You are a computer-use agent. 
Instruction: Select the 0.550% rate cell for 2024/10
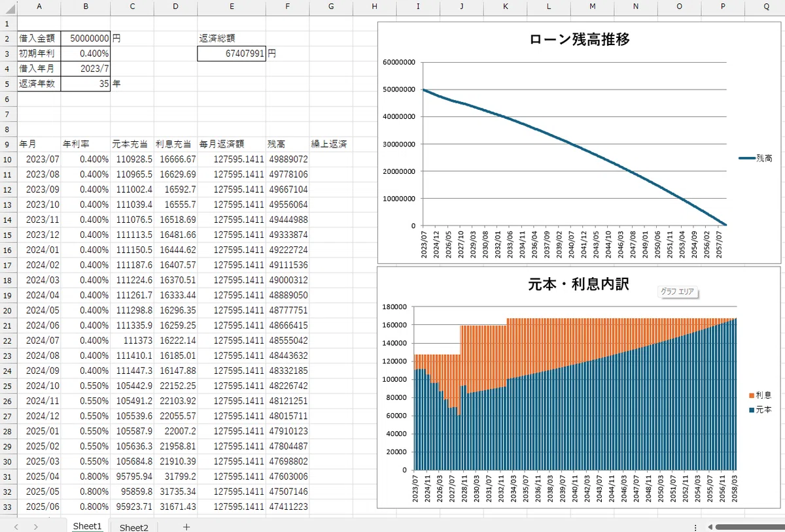point(86,386)
